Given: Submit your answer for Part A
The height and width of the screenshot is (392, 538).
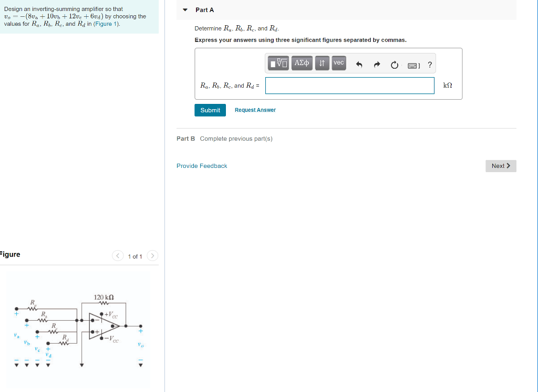Looking at the screenshot, I should tap(210, 110).
